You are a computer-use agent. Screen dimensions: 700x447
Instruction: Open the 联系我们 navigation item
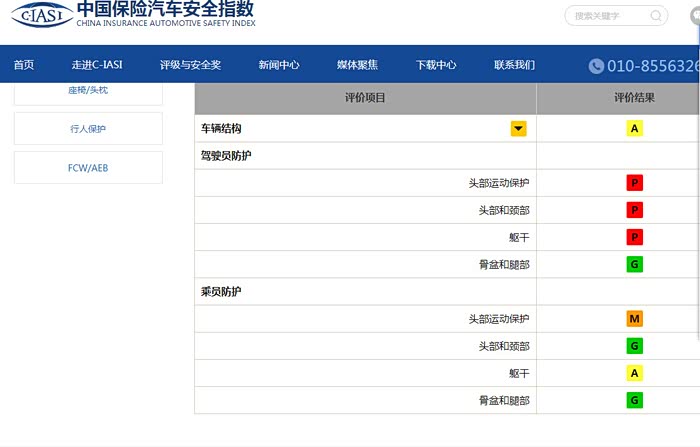tap(514, 65)
